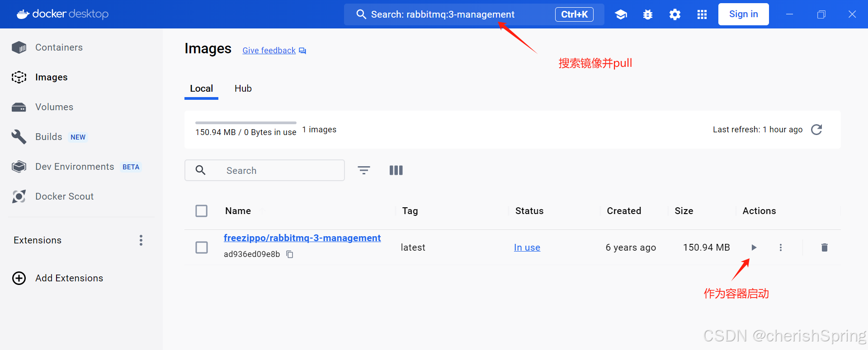
Task: Run the rabbitmq-3-management image
Action: (x=754, y=247)
